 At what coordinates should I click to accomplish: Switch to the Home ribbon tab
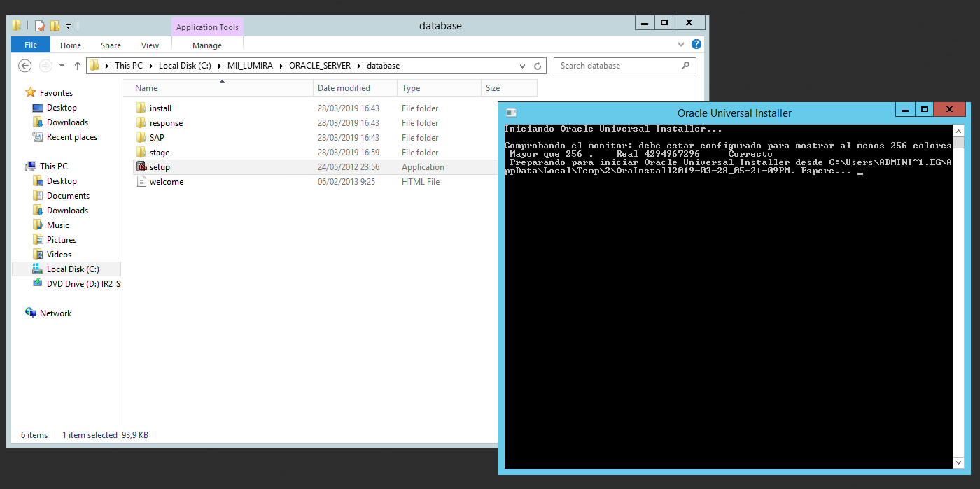71,45
